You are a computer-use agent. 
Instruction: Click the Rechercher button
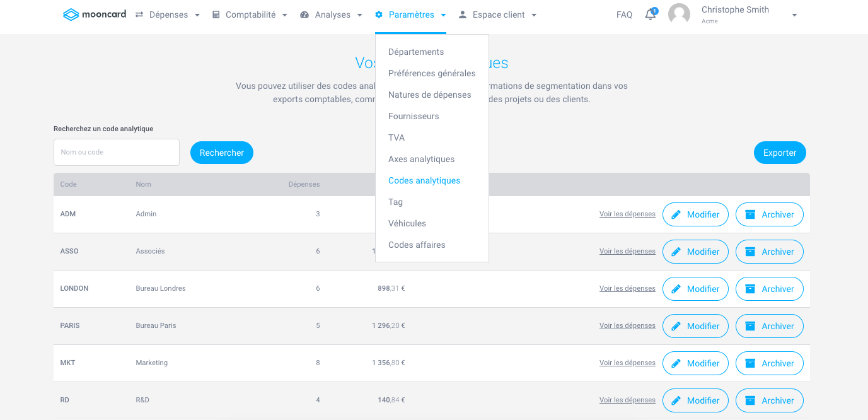click(222, 153)
